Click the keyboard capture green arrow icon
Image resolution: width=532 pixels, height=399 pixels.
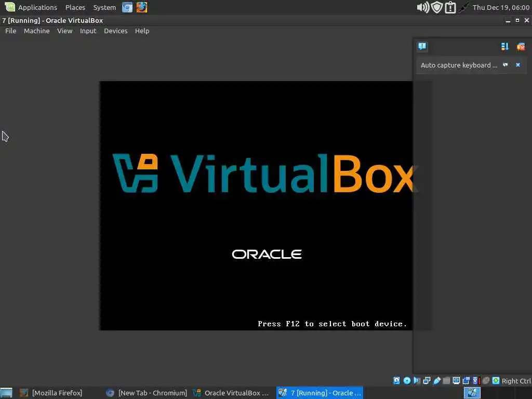click(x=496, y=380)
